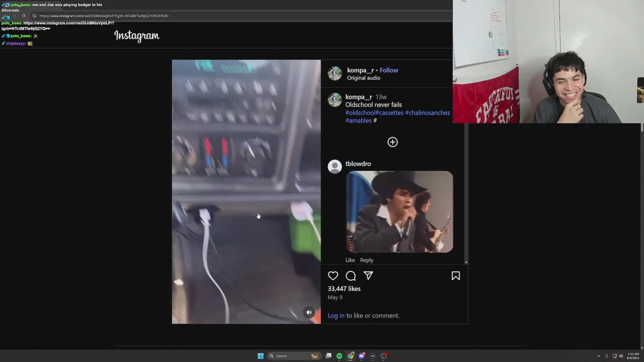This screenshot has height=362, width=644.
Task: Like the reel with the heart icon
Action: pyautogui.click(x=333, y=276)
